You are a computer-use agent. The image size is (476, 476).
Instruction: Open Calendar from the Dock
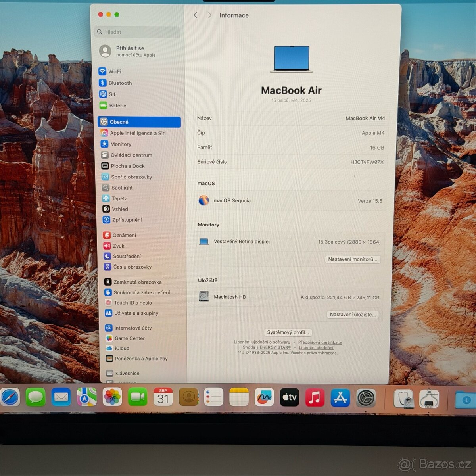click(x=163, y=397)
